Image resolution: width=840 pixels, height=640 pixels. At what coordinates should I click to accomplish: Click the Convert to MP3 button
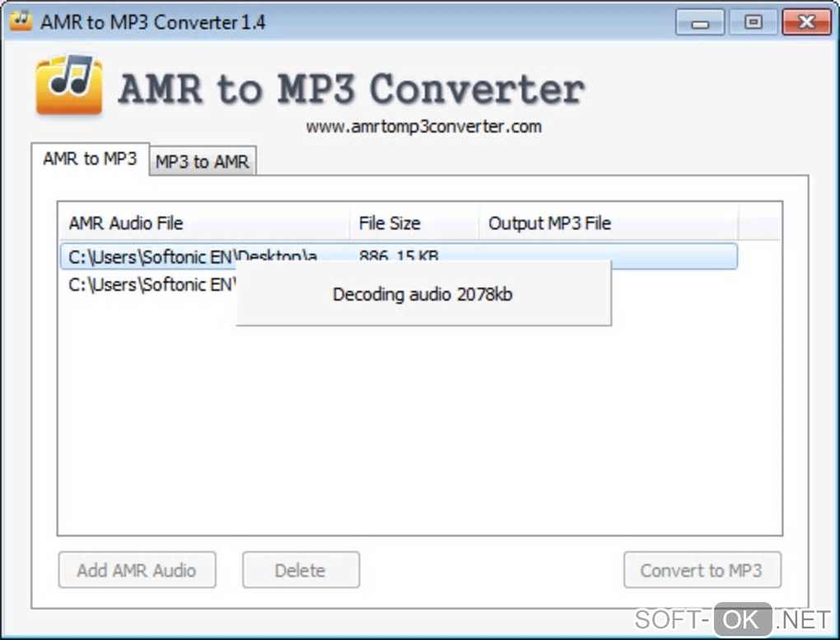coord(702,570)
